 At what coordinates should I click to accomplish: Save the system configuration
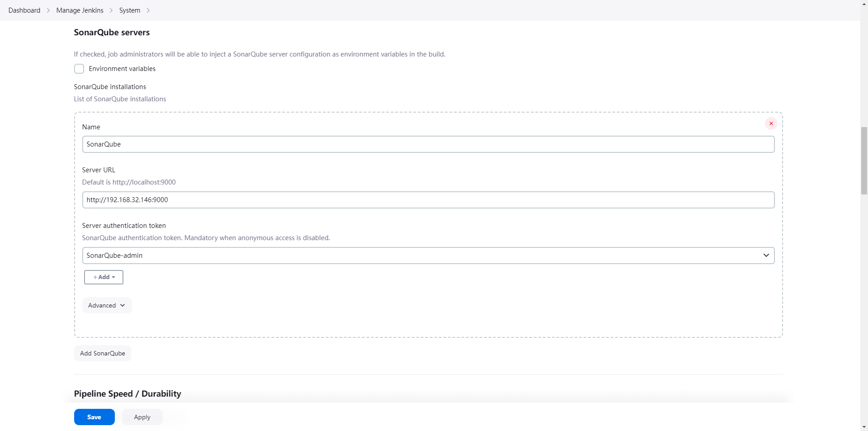coord(94,417)
